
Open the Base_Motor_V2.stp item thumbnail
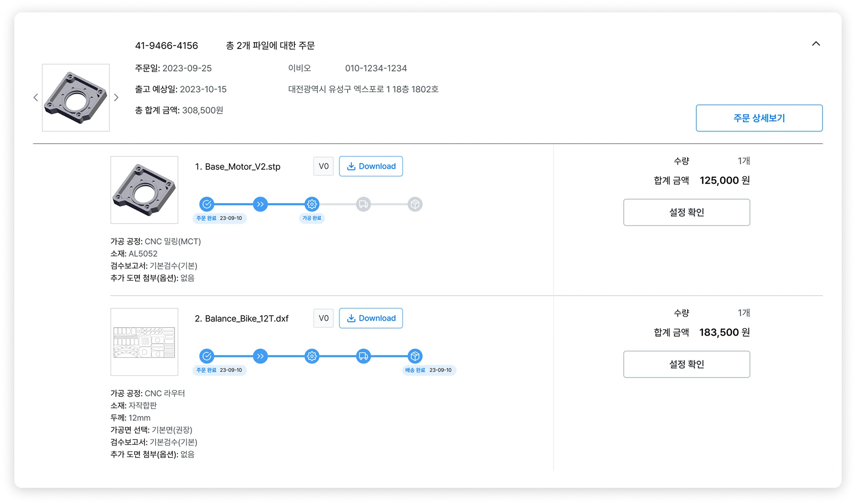pos(145,190)
